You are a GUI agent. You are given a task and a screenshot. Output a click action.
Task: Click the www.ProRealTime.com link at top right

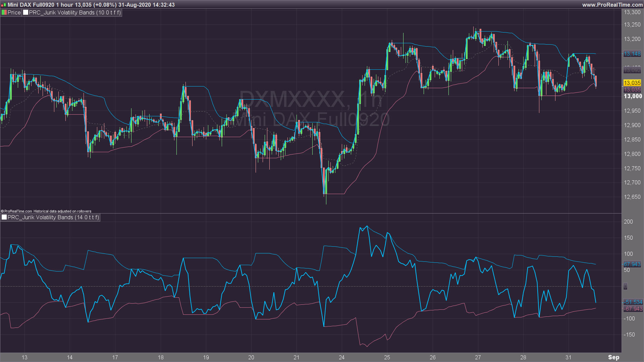(612, 5)
